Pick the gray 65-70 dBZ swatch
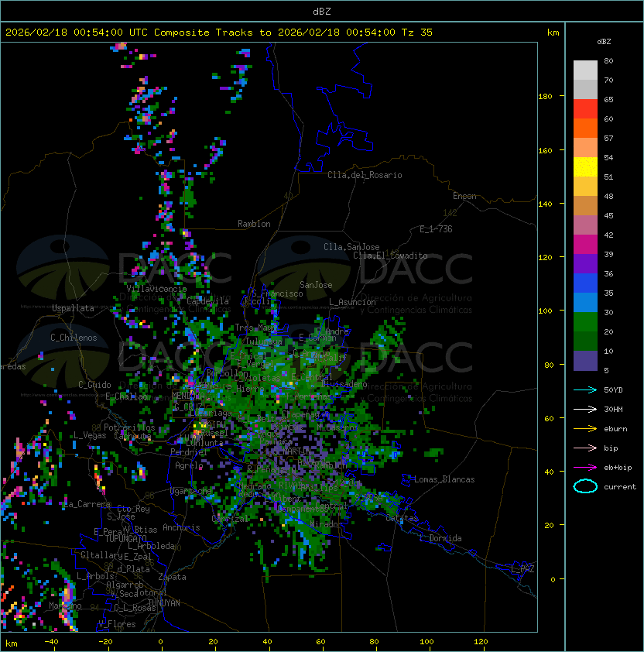The height and width of the screenshot is (652, 644). tap(585, 89)
